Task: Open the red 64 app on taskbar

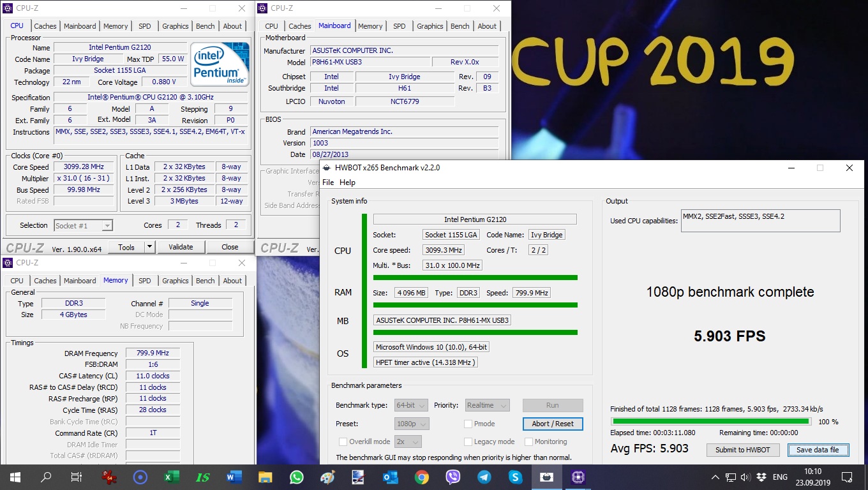Action: 109,477
